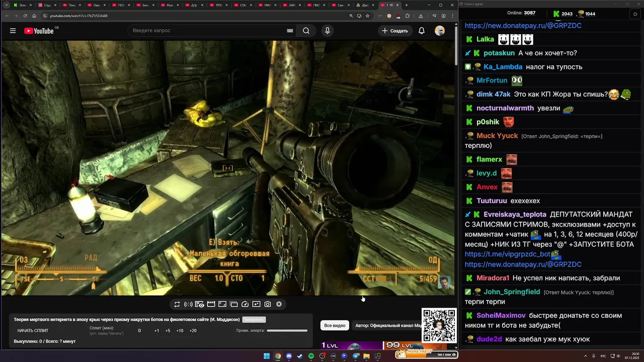Open the YouTube account avatar menu
Image resolution: width=644 pixels, height=362 pixels.
440,31
